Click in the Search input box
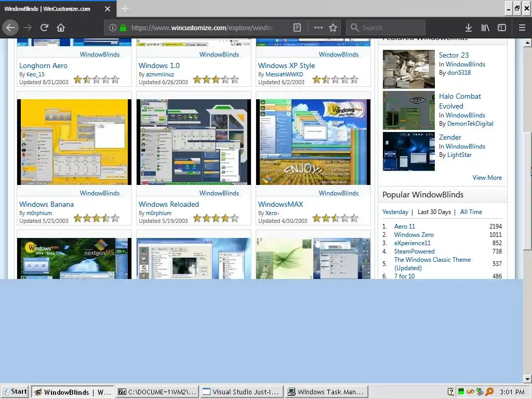Screen dimensions: 532x399 385,28
